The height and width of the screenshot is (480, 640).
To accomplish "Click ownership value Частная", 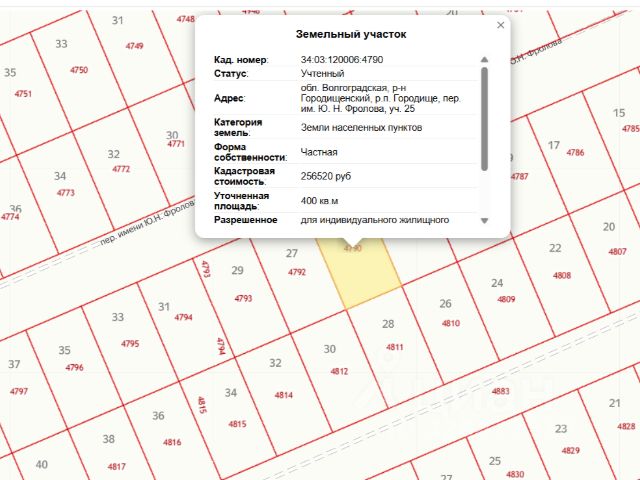I will click(x=319, y=152).
